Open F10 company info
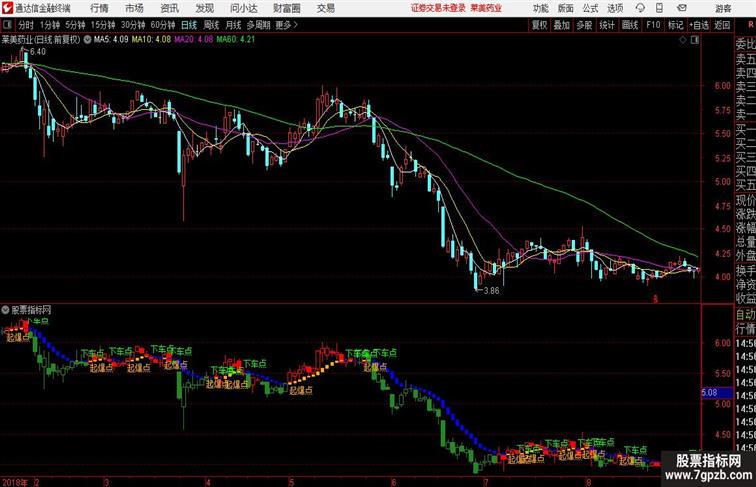This screenshot has width=756, height=487. pyautogui.click(x=653, y=25)
